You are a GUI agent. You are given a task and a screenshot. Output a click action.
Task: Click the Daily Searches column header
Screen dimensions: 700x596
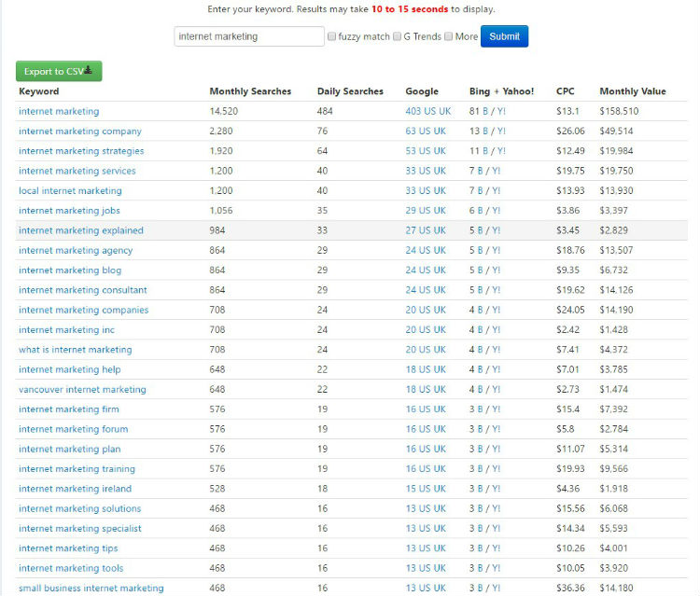(350, 91)
